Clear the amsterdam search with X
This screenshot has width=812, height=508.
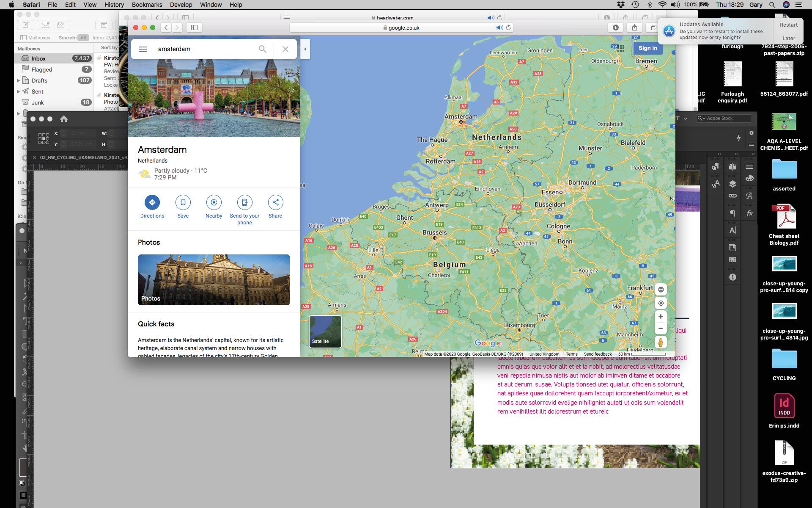tap(285, 49)
